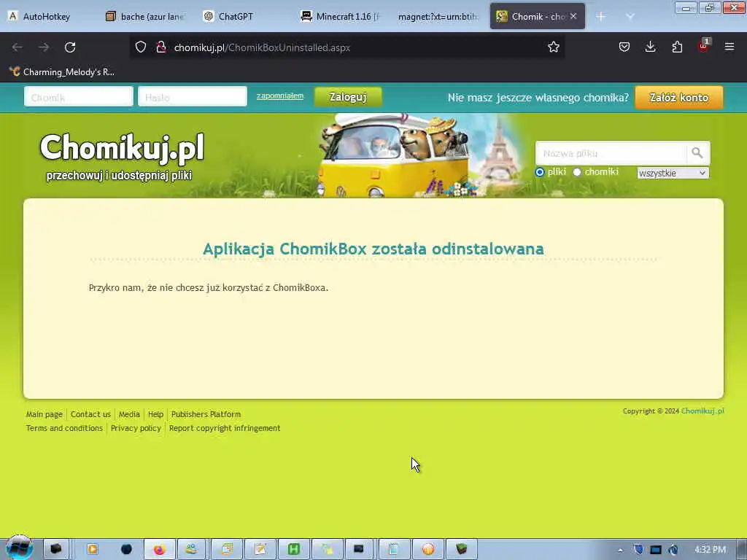Open the extensions puzzle icon
The image size is (747, 560).
point(677,47)
